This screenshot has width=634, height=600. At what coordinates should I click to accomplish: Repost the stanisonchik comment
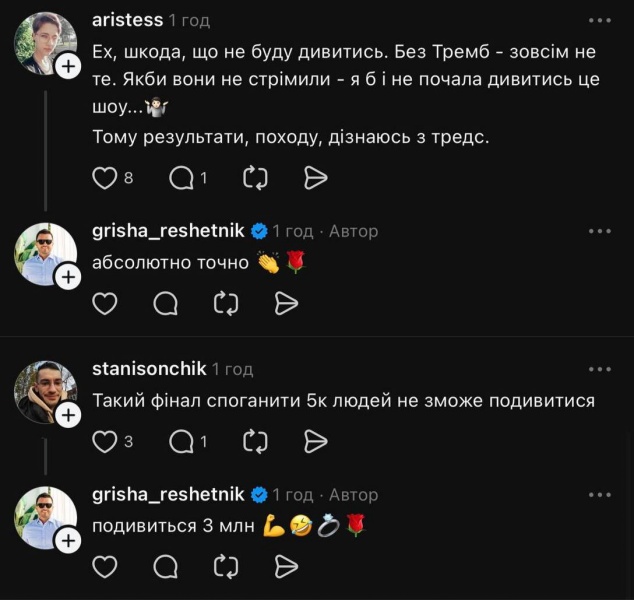255,440
